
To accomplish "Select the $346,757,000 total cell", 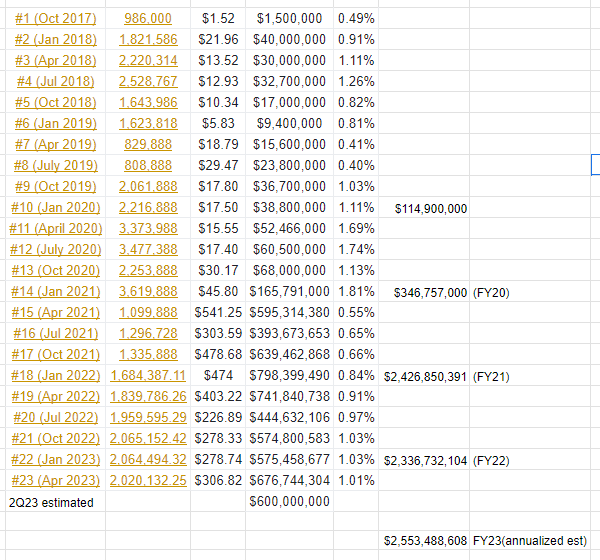I will [424, 293].
